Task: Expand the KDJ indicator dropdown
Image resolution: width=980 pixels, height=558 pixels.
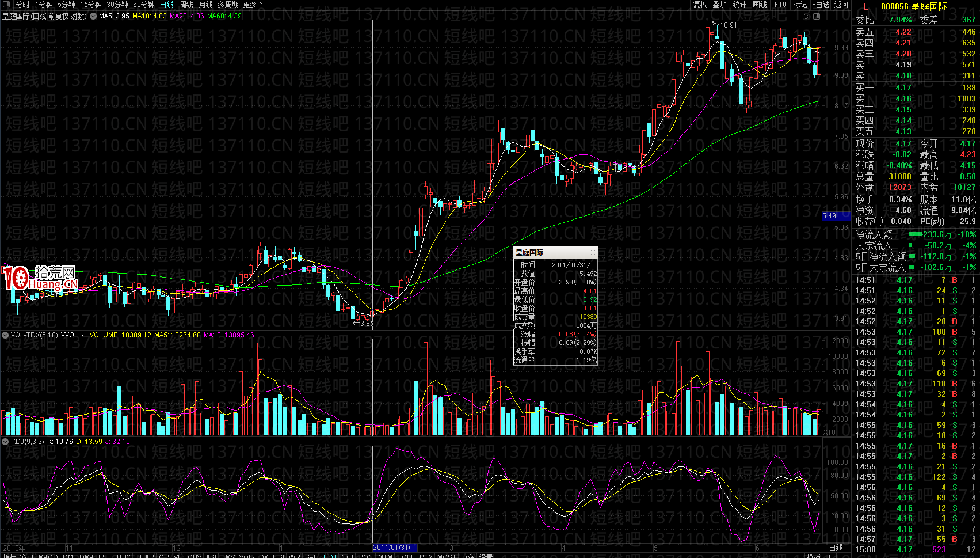Action: coord(5,442)
